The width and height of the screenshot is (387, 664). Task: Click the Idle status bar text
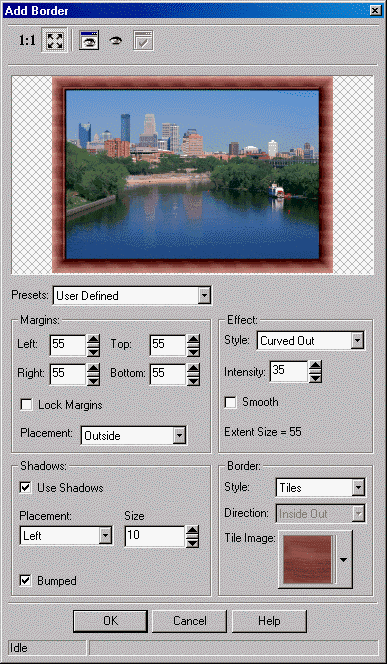coord(18,648)
